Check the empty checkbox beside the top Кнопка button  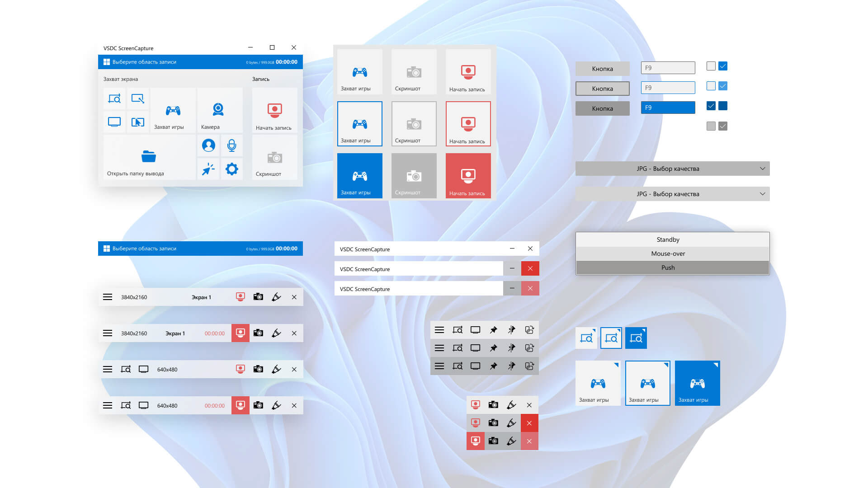coord(711,66)
